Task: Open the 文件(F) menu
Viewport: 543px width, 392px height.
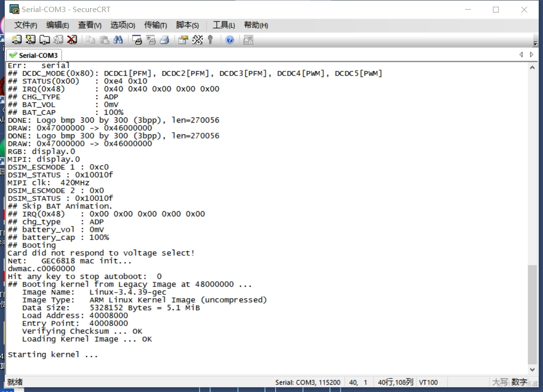Action: pos(25,25)
